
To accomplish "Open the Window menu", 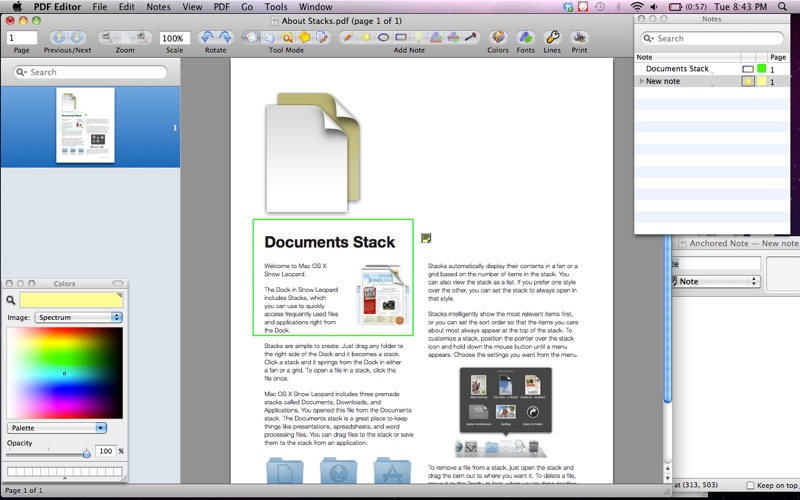I will coord(315,7).
